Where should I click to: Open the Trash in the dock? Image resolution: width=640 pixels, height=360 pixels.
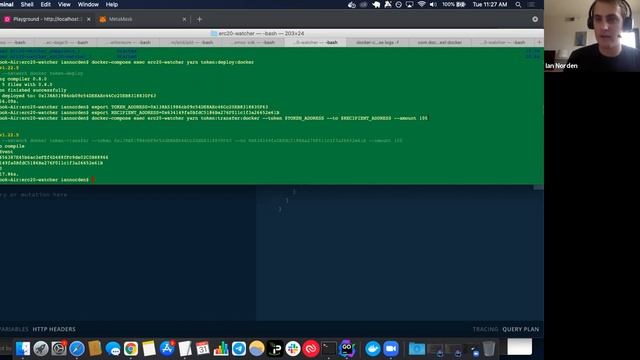click(x=489, y=349)
